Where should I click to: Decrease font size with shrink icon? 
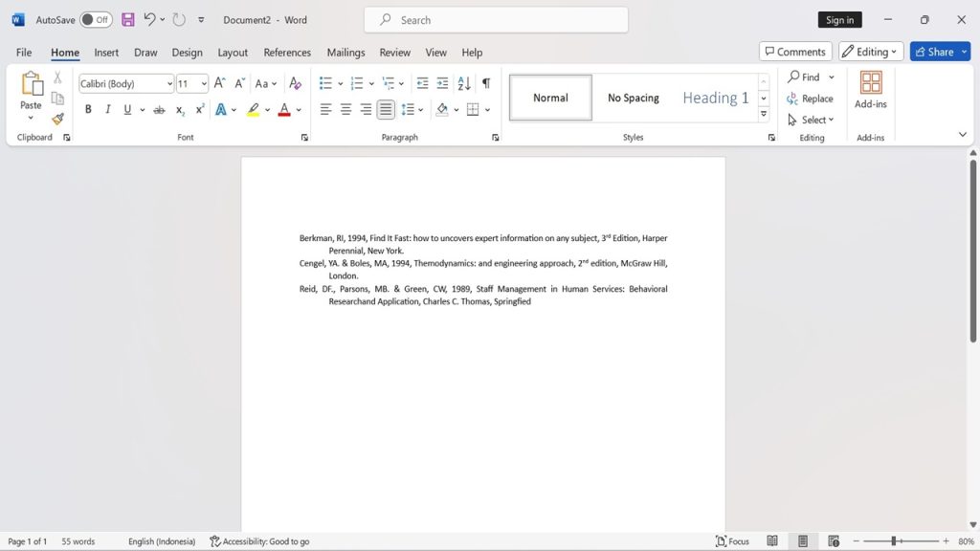(239, 83)
